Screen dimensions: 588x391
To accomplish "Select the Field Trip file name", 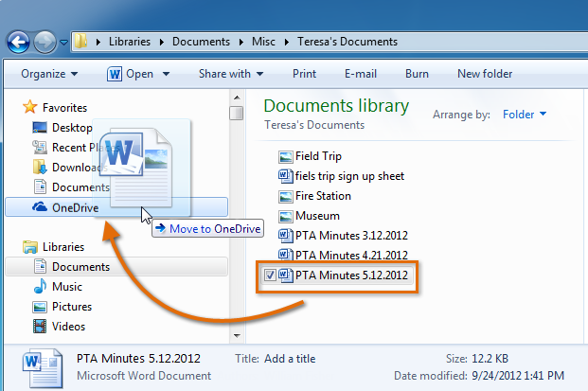I will coord(318,156).
